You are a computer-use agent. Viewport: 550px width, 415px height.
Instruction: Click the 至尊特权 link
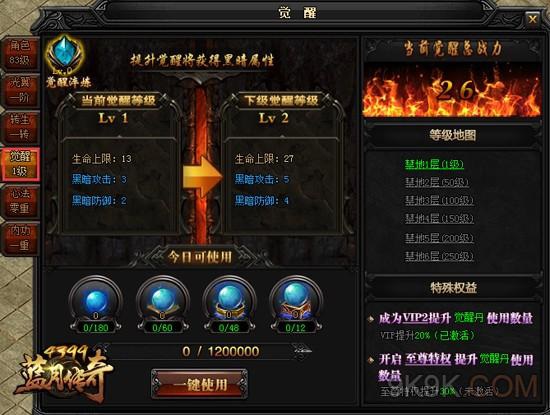(x=428, y=359)
